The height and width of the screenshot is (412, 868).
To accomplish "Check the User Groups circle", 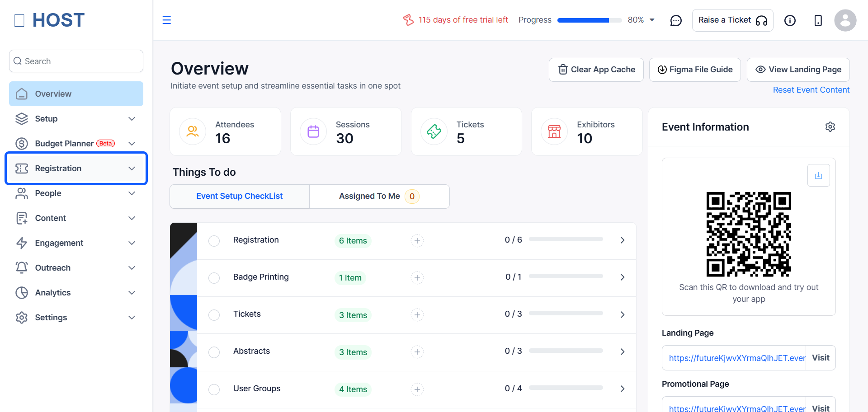I will pos(214,389).
